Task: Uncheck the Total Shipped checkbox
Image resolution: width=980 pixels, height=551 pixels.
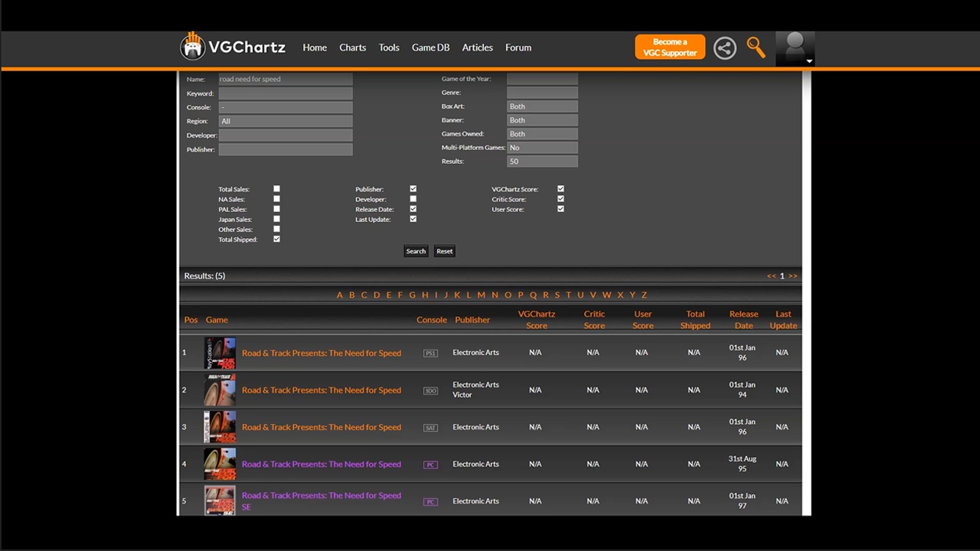Action: pos(276,239)
